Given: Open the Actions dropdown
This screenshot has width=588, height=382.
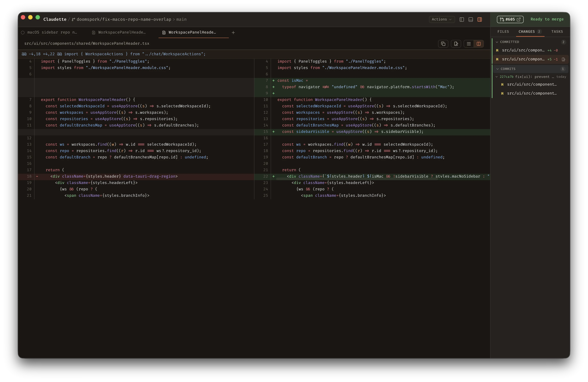Looking at the screenshot, I should [442, 19].
